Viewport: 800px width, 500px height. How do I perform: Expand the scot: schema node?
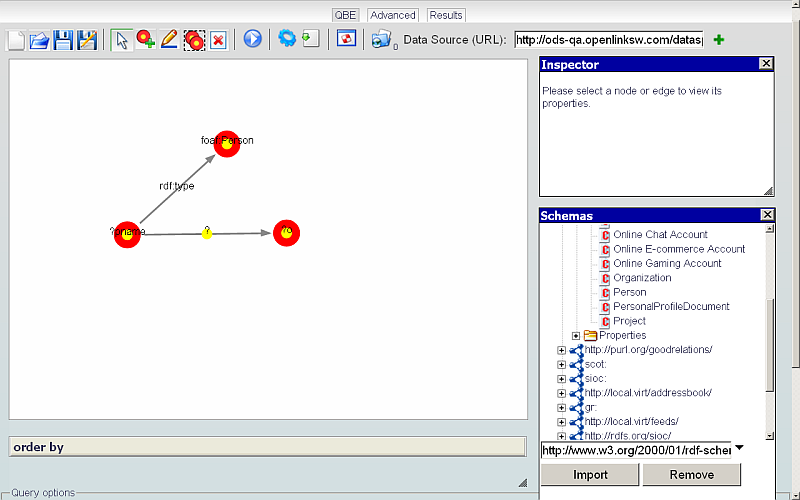[x=561, y=365]
